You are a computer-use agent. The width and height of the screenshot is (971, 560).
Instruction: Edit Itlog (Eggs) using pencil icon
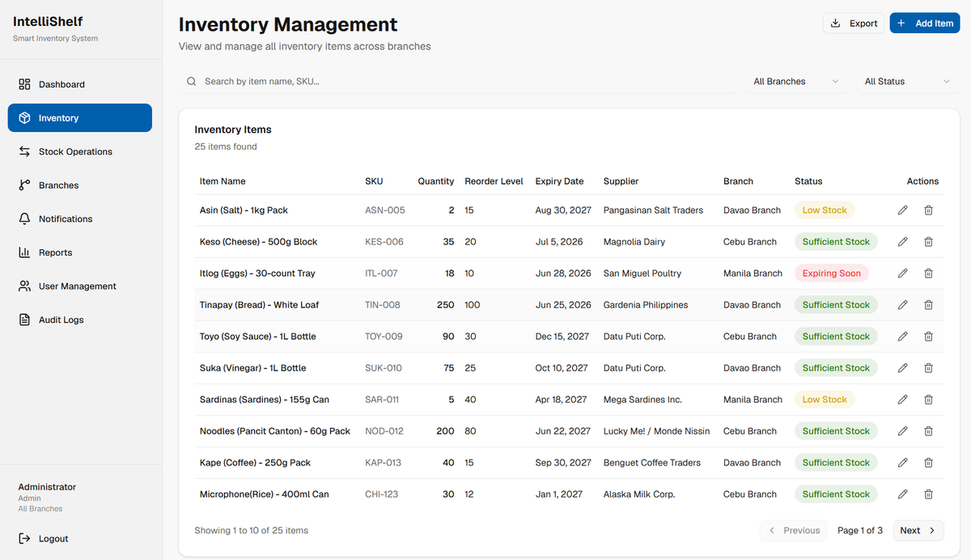coord(903,274)
